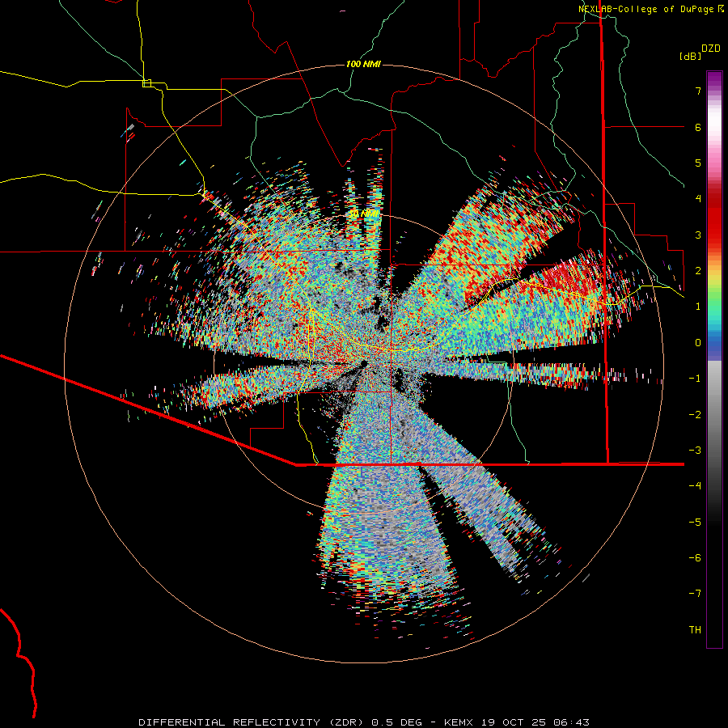
Task: Click the -1 value on color scale
Action: (x=695, y=379)
